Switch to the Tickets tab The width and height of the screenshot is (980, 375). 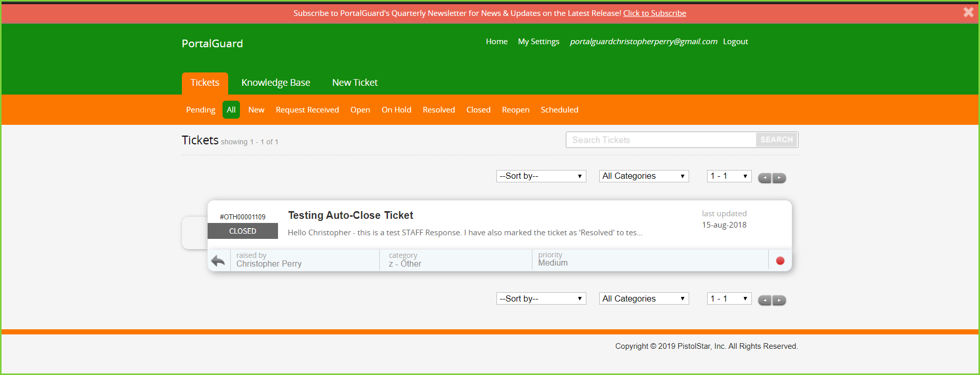205,83
